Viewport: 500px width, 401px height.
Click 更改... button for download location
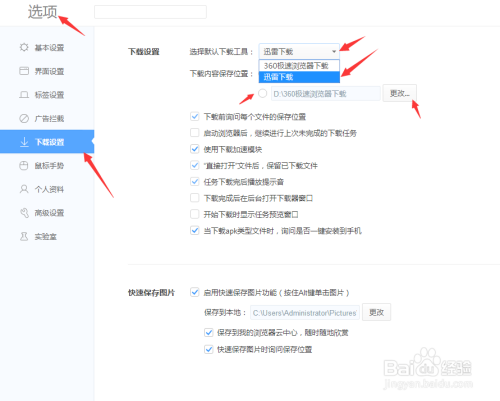tap(399, 93)
